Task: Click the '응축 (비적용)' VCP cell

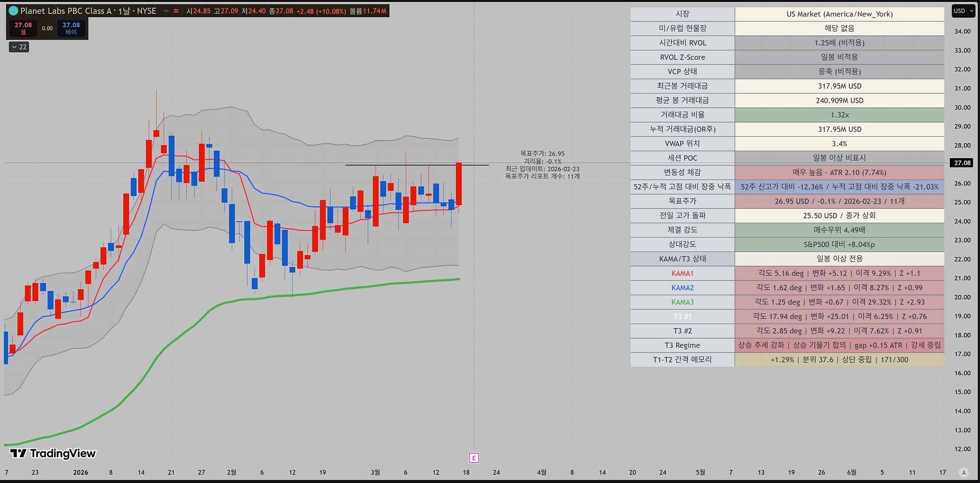Action: [840, 71]
